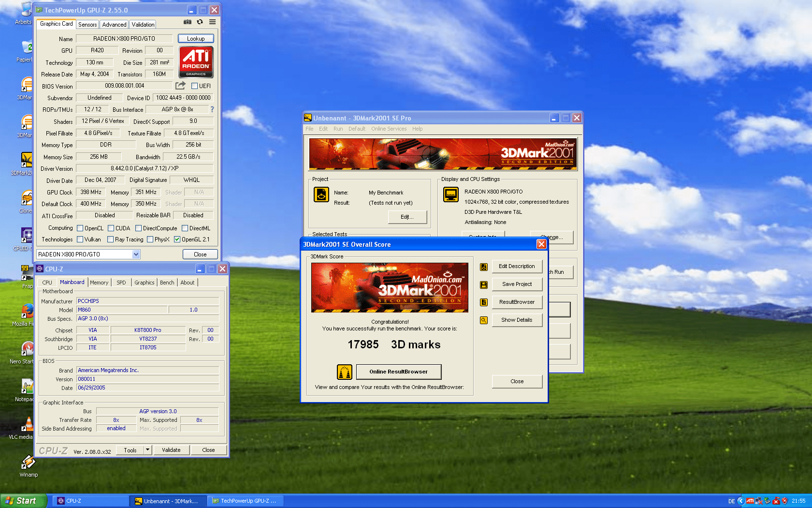This screenshot has height=508, width=812.
Task: Click the BIOS export share icon
Action: (180, 86)
